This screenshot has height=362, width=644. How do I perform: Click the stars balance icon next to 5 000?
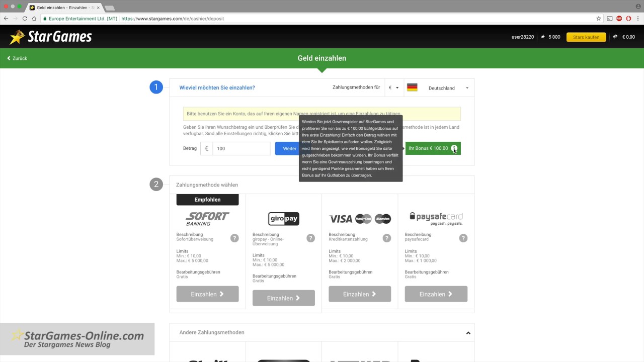[543, 37]
